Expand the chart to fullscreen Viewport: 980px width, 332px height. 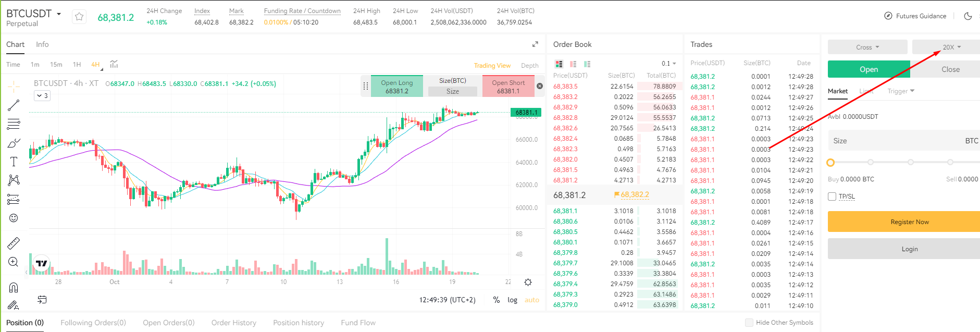tap(535, 44)
